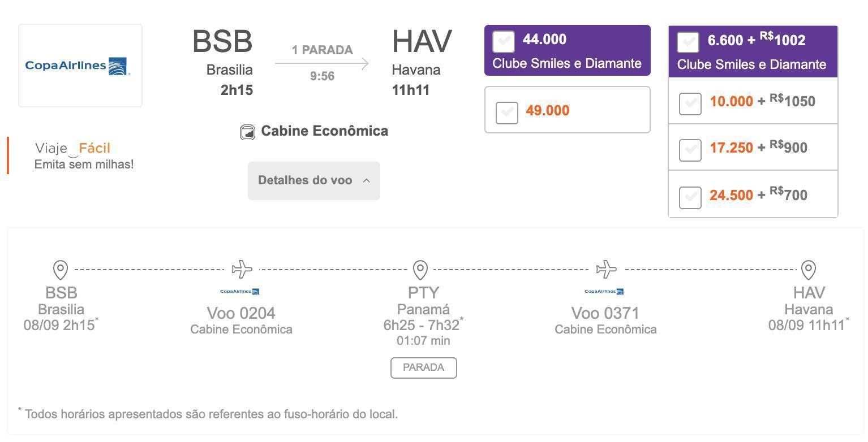Click the HAV Havana location pin icon
This screenshot has height=442, width=868.
809,270
